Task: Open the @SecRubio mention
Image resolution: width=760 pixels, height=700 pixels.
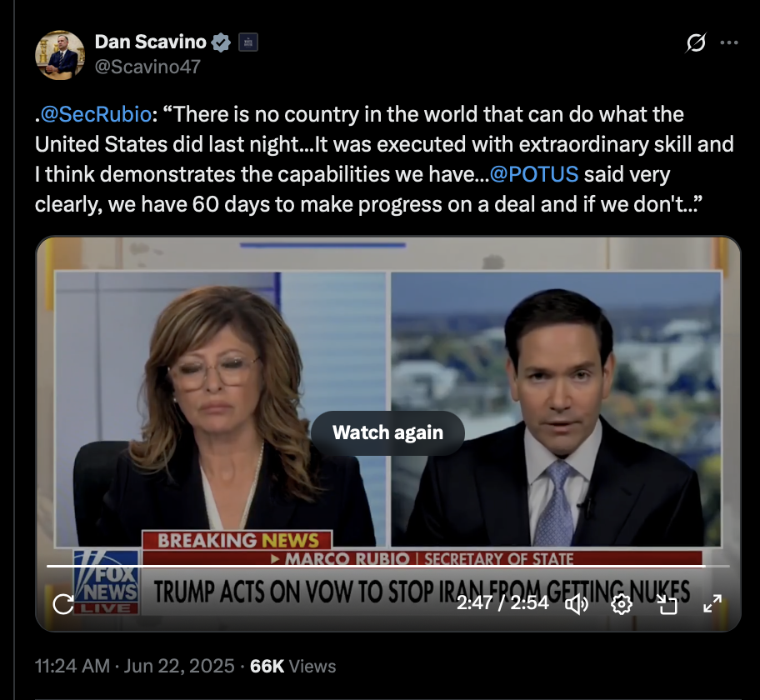Action: [x=96, y=114]
